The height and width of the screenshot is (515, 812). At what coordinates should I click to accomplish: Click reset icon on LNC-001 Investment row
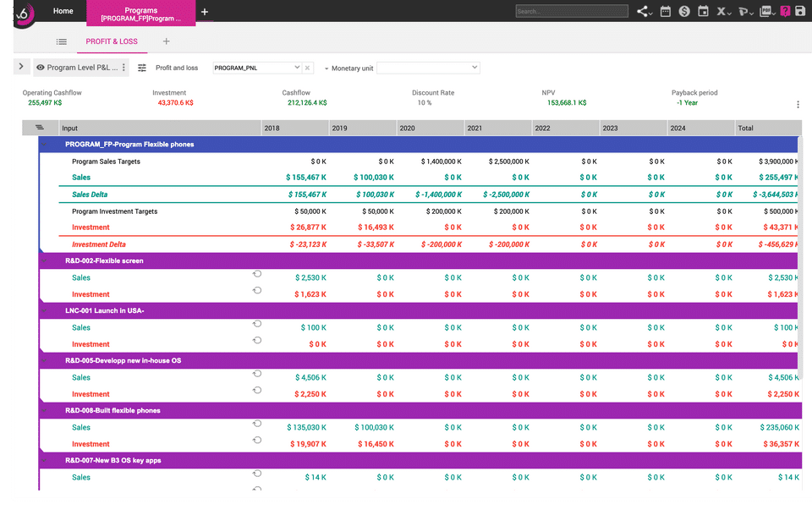[x=257, y=341]
